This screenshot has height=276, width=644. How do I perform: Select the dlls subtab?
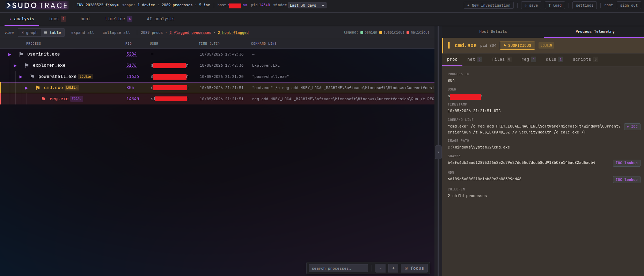click(x=554, y=59)
